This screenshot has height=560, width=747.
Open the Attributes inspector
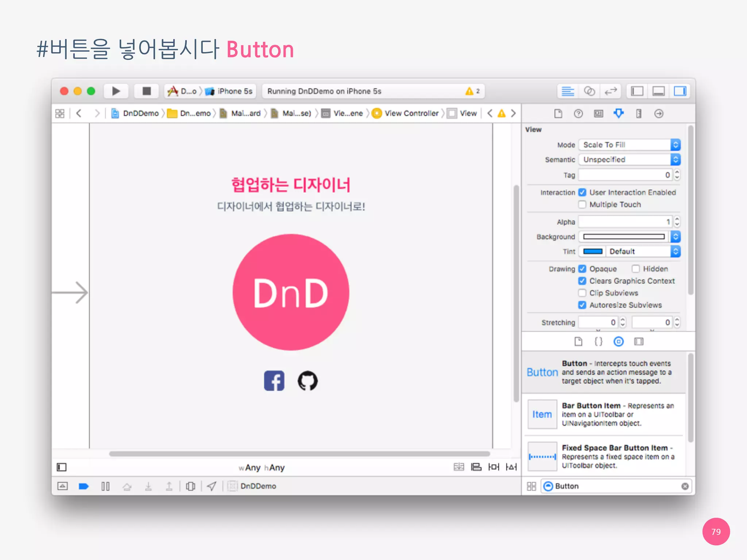(x=619, y=114)
